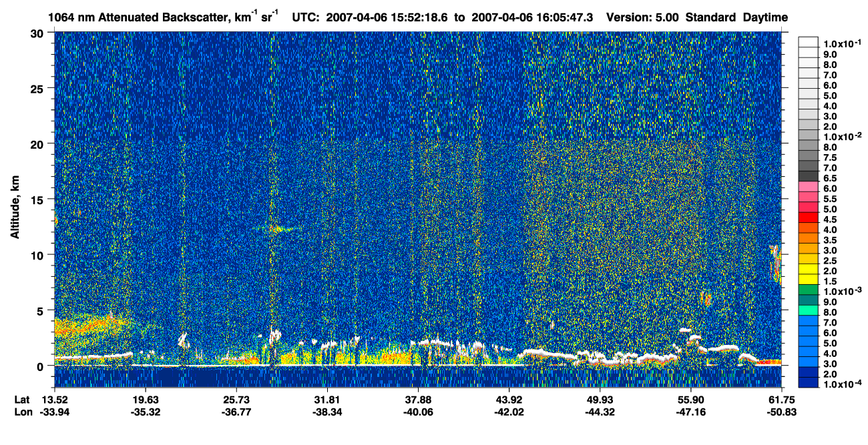Click the longitude value '-33.94'
The width and height of the screenshot is (868, 445).
pos(54,412)
